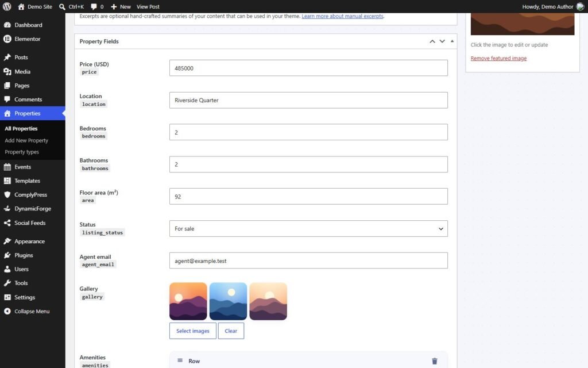Open the Status dropdown showing For sale
Image resolution: width=588 pixels, height=368 pixels.
(308, 228)
